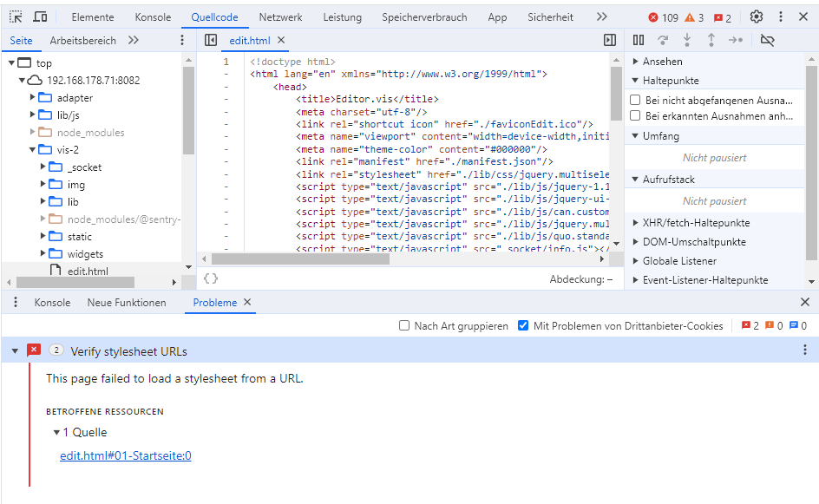Check 'Nach Art gruppieren' checkbox

[x=404, y=325]
